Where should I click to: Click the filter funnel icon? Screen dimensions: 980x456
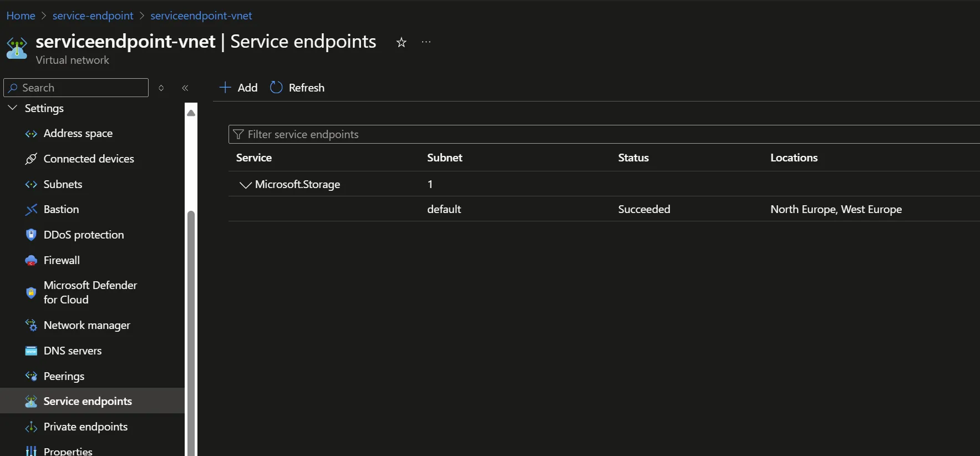[238, 134]
